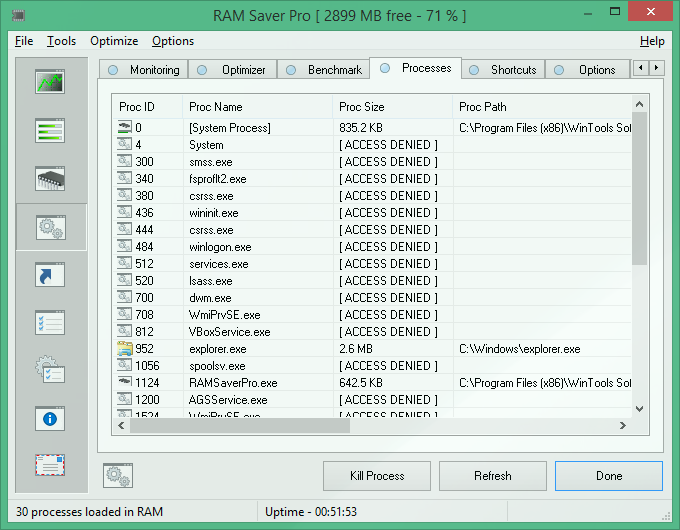Viewport: 680px width, 530px height.
Task: Open the blue info About sidebar icon
Action: tap(50, 419)
